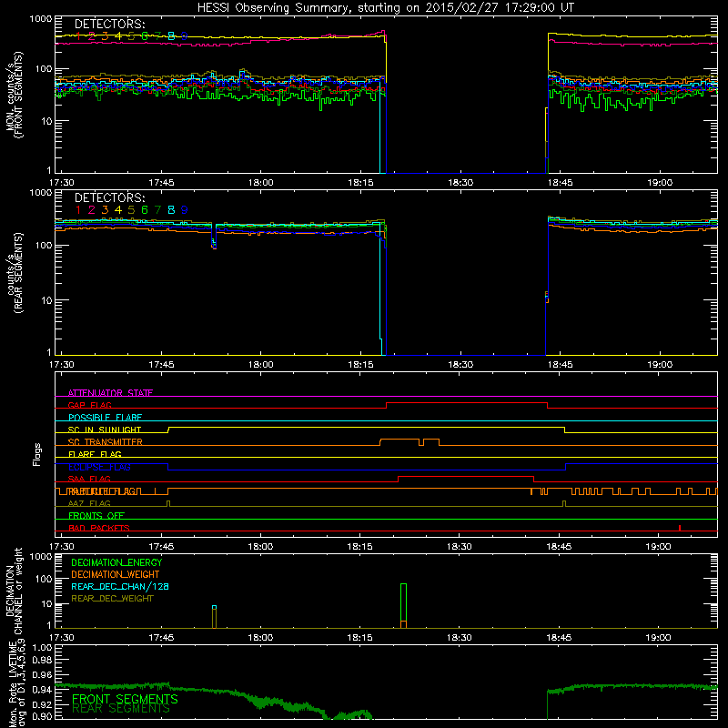The width and height of the screenshot is (728, 728).
Task: Click the green decimation energy spike
Action: point(403,602)
